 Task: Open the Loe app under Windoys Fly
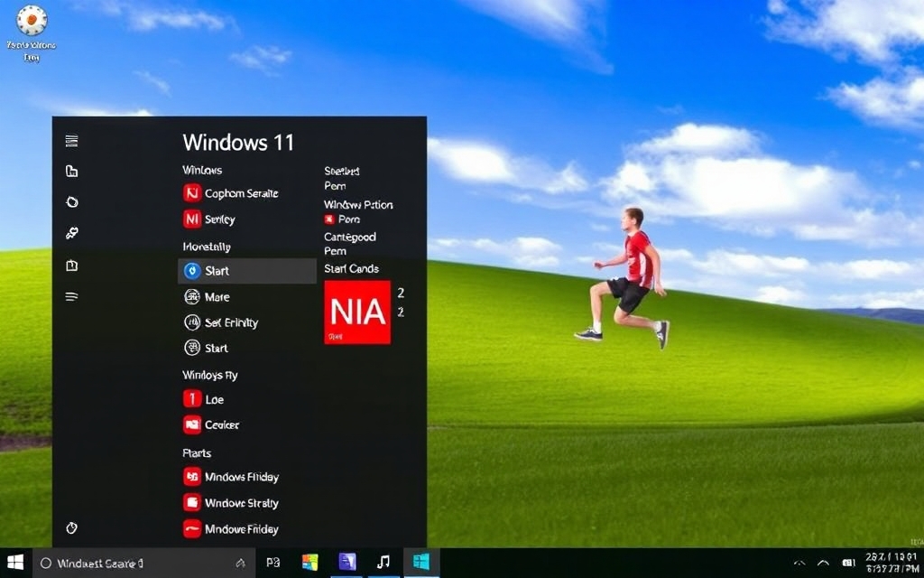click(x=204, y=399)
